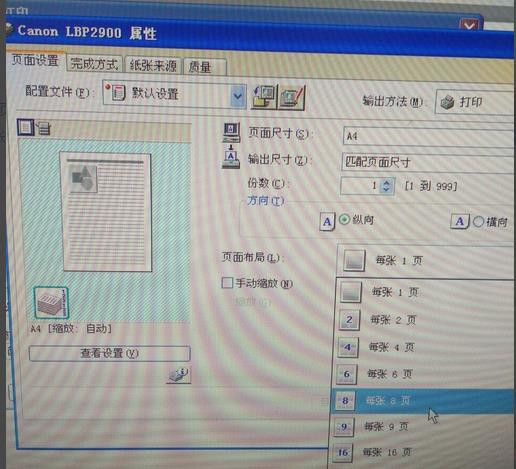
Task: Choose the highlighted 每张 8 页 option
Action: tap(422, 401)
